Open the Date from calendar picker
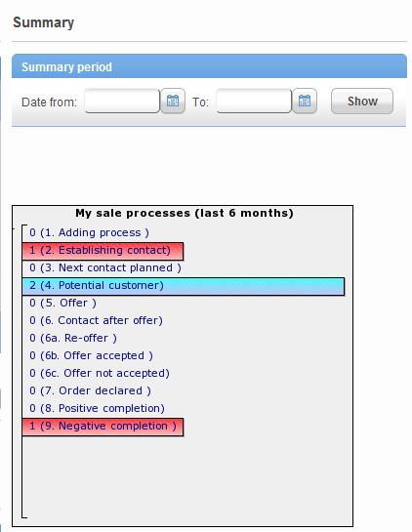This screenshot has width=412, height=532. (173, 102)
